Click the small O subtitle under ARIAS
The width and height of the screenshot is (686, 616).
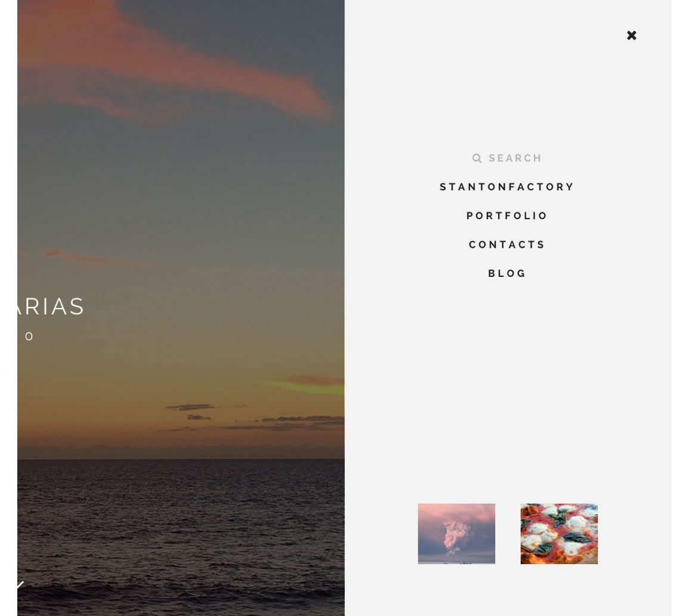click(29, 336)
